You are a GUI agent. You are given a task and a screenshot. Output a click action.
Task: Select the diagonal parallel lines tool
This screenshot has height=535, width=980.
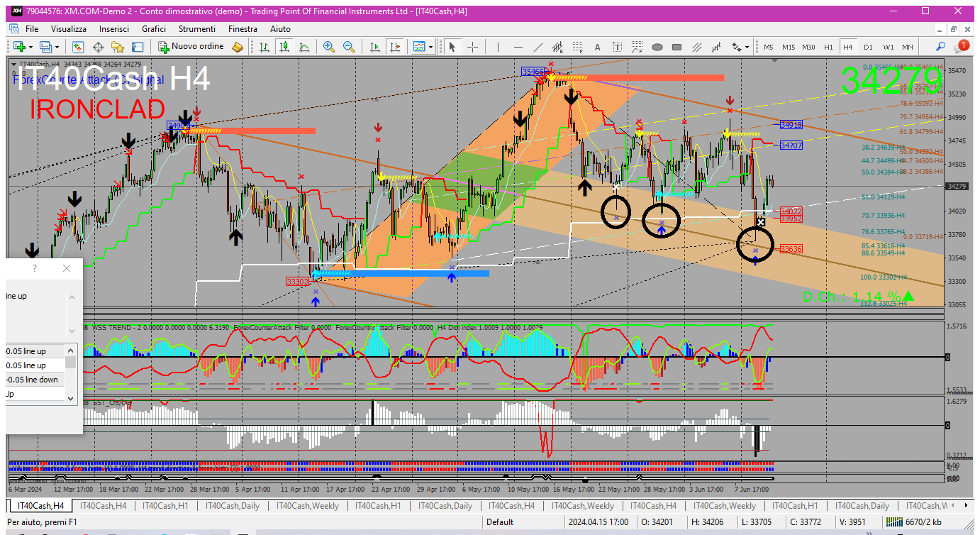[x=697, y=47]
